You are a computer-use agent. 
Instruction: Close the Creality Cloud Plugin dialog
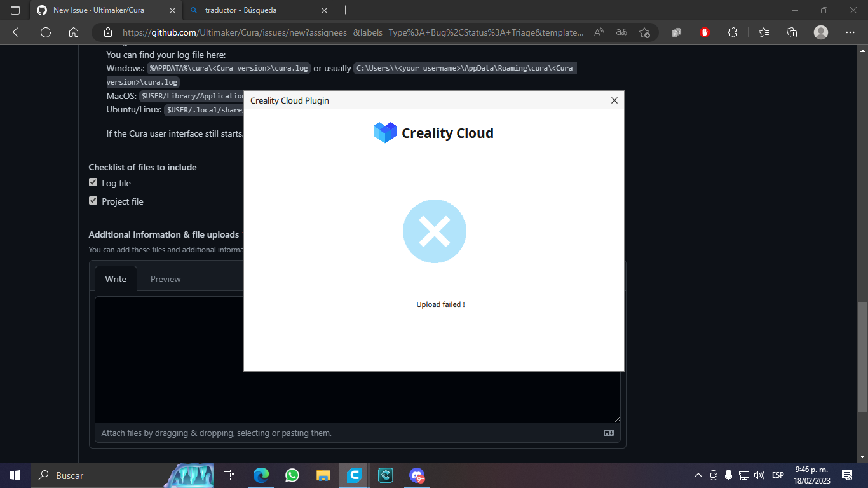point(614,100)
